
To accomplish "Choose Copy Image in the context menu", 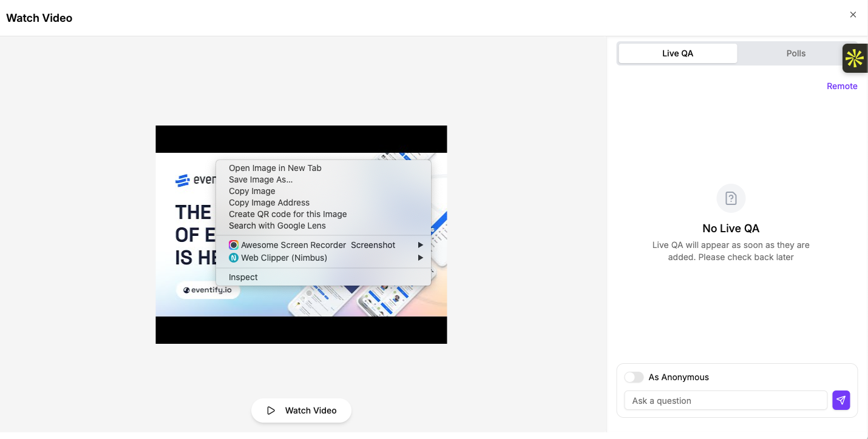I will coord(324,191).
